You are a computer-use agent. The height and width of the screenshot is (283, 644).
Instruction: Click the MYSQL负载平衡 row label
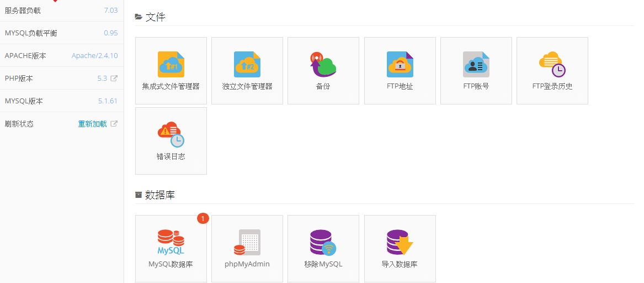[31, 33]
